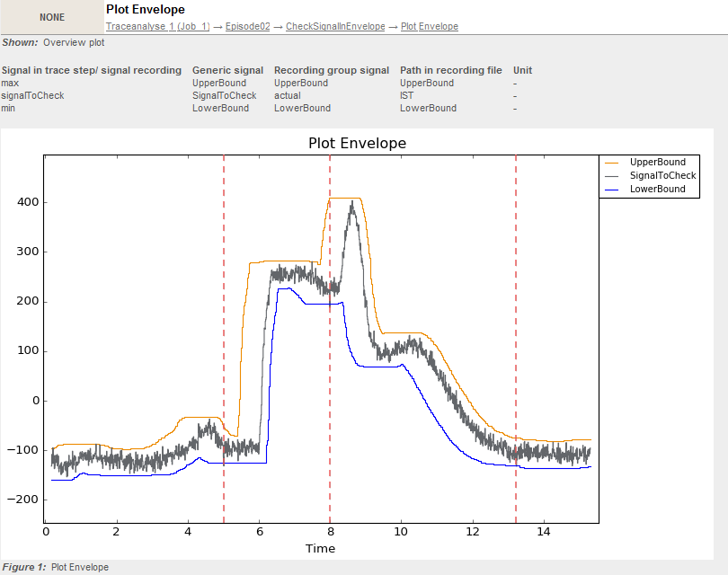The height and width of the screenshot is (575, 728).
Task: Click 'LowerBound' in the Path in recording file column
Action: coord(428,108)
